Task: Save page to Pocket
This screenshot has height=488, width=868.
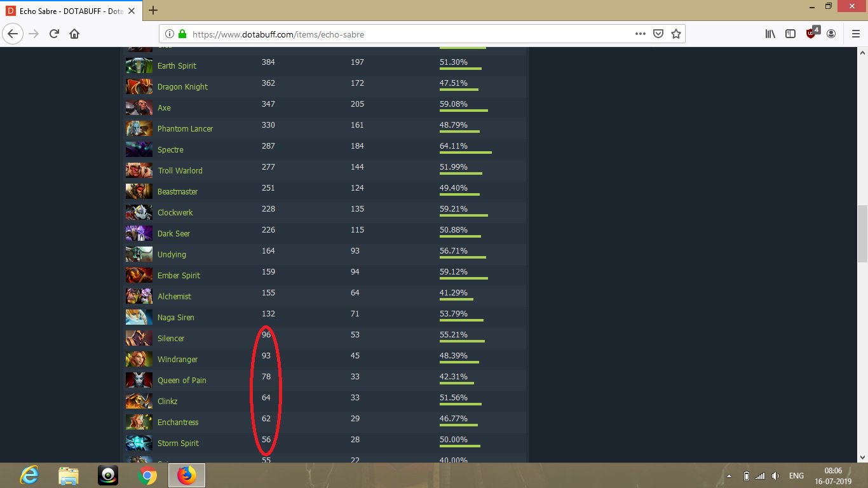Action: coord(659,34)
